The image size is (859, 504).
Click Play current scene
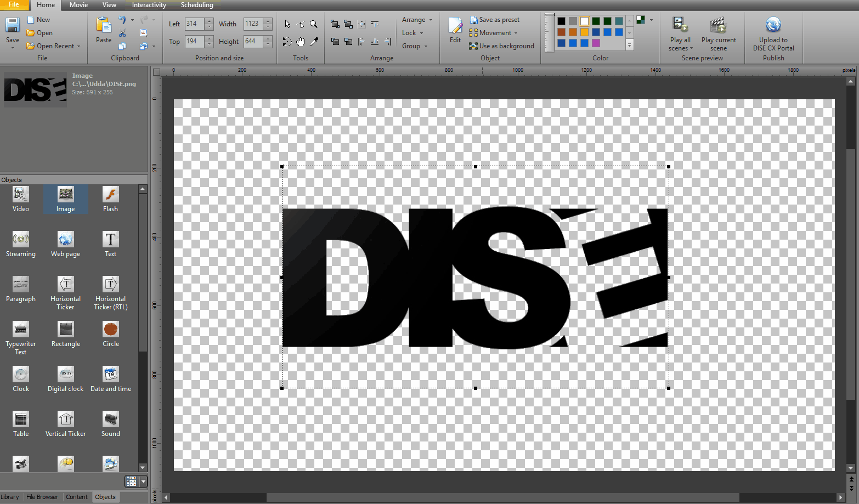[x=719, y=33]
